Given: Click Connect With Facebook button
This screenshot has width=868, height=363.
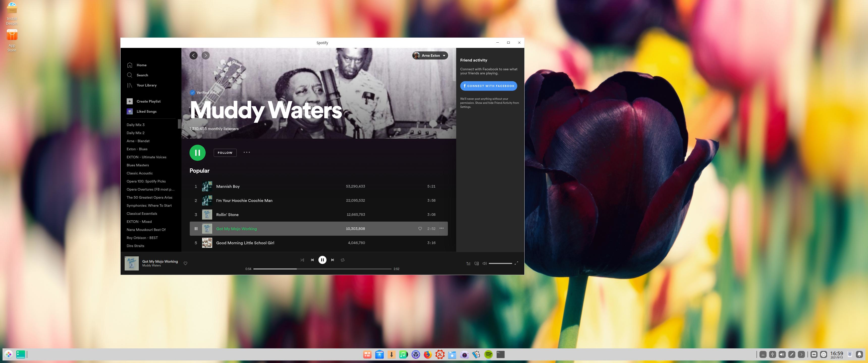Looking at the screenshot, I should tap(489, 86).
